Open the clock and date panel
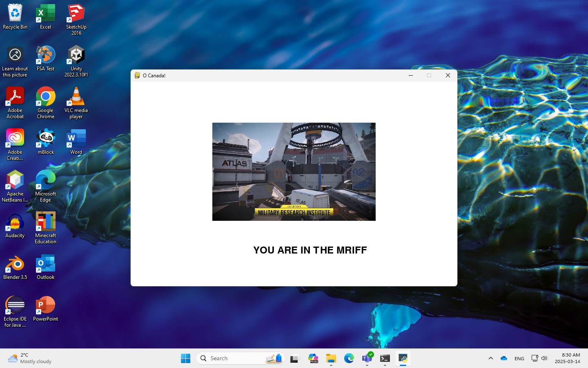The height and width of the screenshot is (368, 588). click(x=568, y=358)
